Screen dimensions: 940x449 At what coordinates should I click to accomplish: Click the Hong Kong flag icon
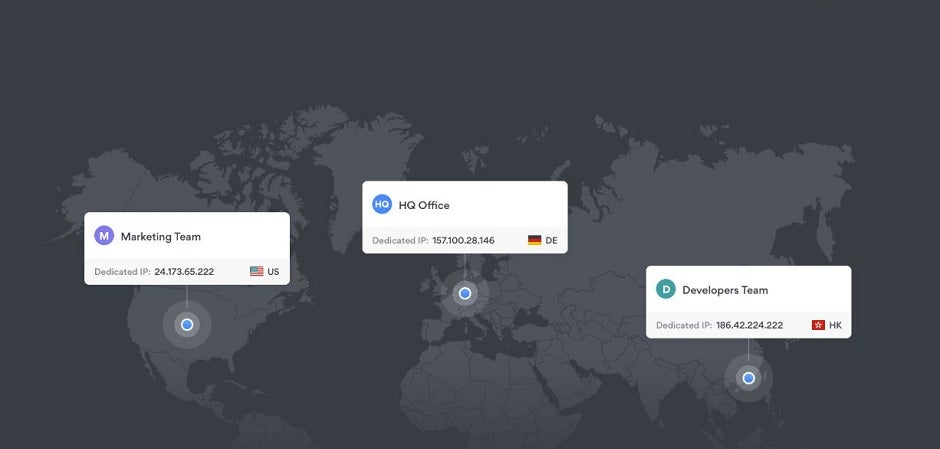(x=818, y=325)
